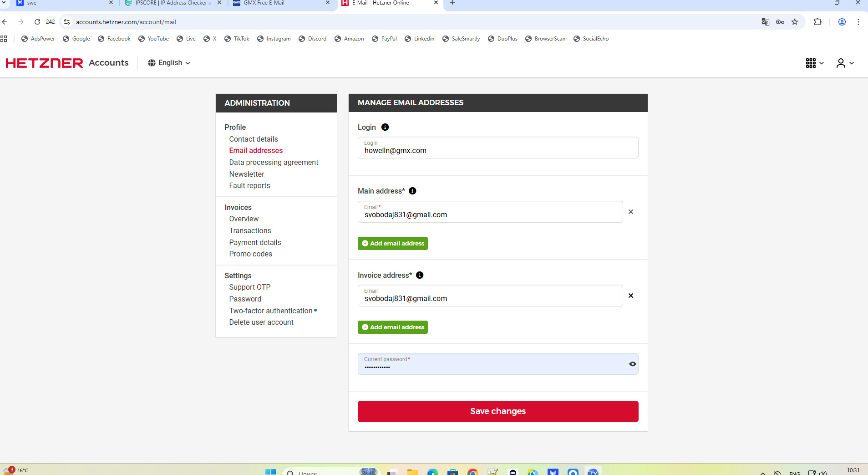Remove the invoice address email entry
868x475 pixels.
click(631, 296)
